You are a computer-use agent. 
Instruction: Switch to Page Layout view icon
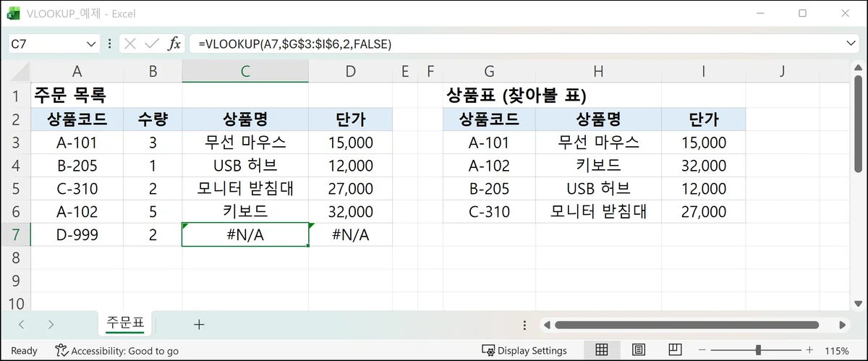point(639,351)
